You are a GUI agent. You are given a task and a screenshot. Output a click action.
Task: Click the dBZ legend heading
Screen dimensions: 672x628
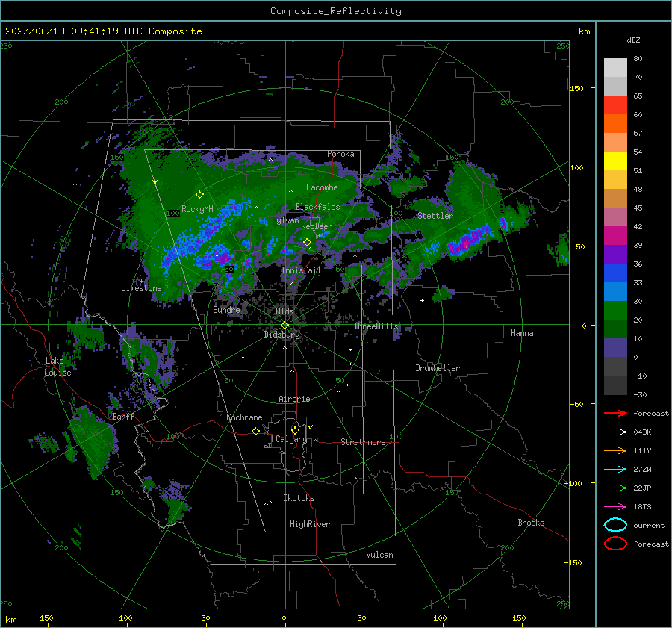pyautogui.click(x=633, y=40)
